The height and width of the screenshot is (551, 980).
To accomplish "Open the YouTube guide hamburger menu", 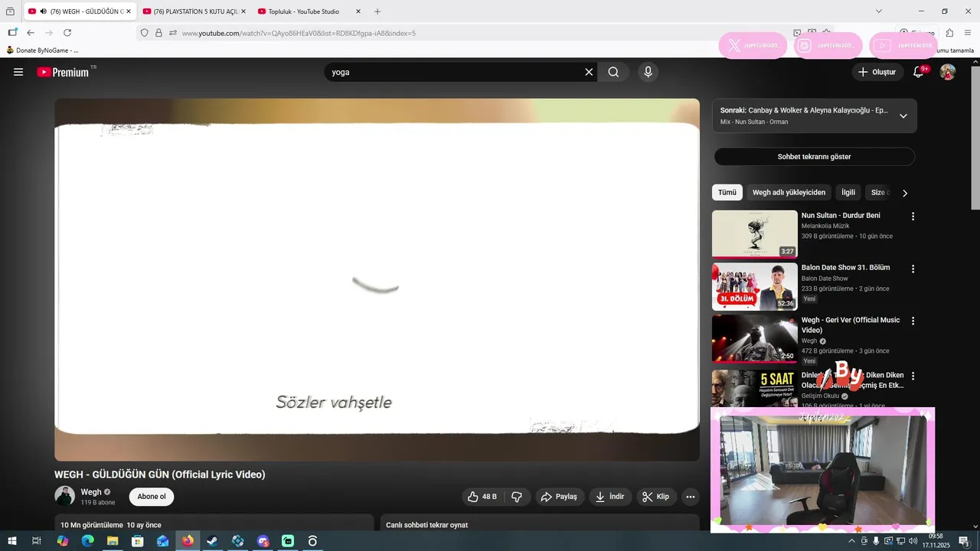I will click(x=18, y=72).
